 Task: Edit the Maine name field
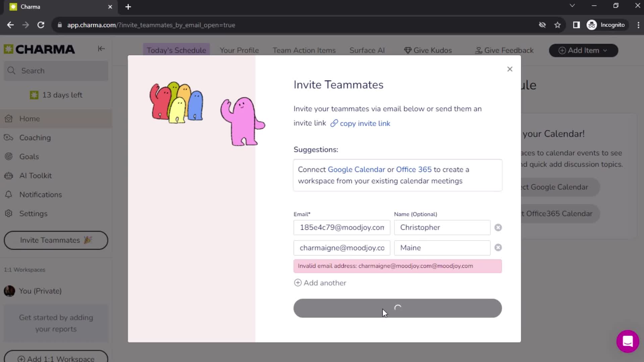[442, 248]
